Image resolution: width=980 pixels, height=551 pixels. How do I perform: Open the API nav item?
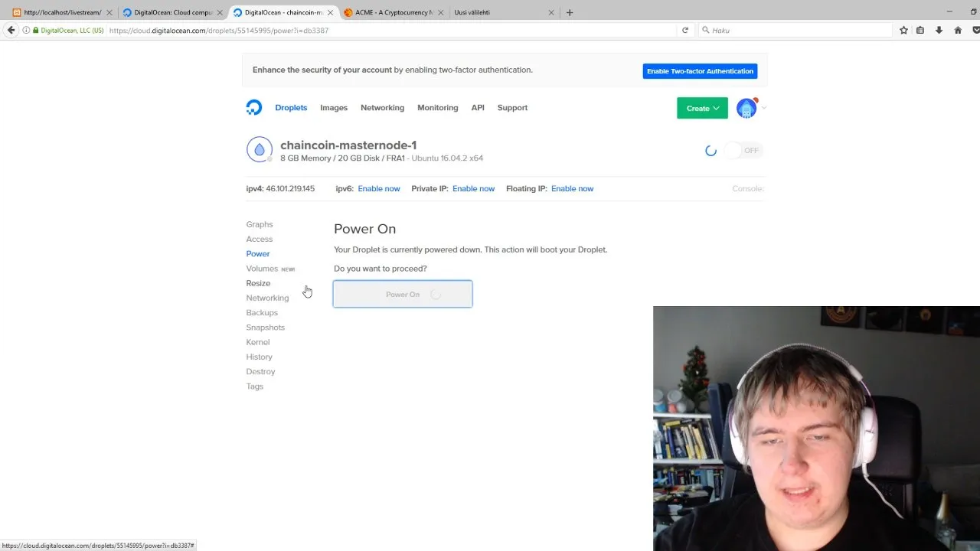(x=478, y=108)
